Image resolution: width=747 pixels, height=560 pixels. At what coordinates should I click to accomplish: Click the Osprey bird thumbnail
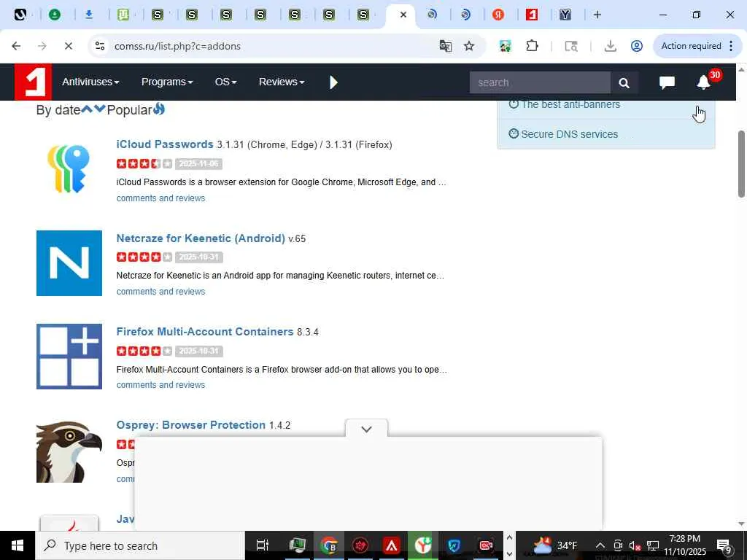pos(69,451)
